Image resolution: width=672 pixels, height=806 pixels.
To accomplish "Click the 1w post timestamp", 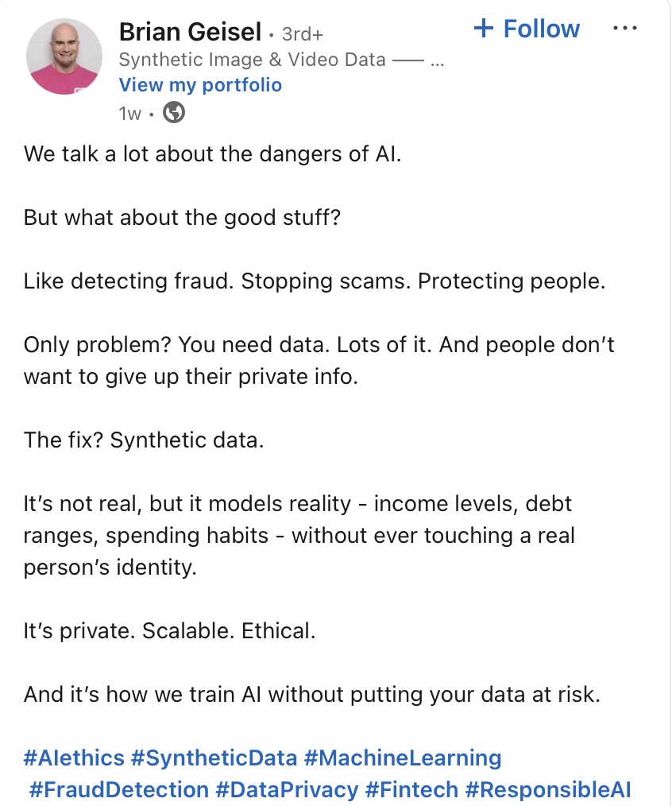I will (x=129, y=113).
